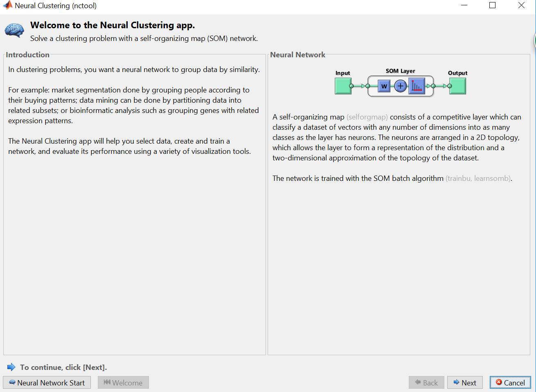Maximize the nctool window
This screenshot has height=392, width=536.
click(x=493, y=5)
